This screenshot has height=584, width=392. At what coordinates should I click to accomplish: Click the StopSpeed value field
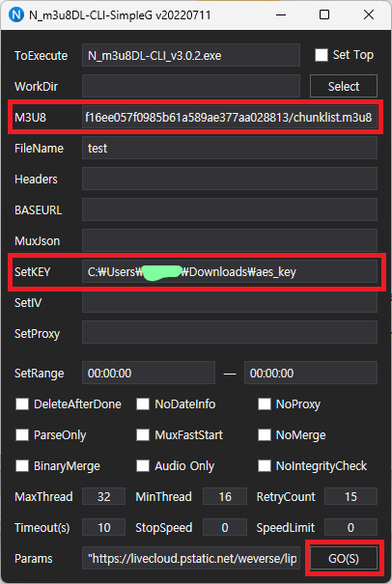click(x=225, y=527)
